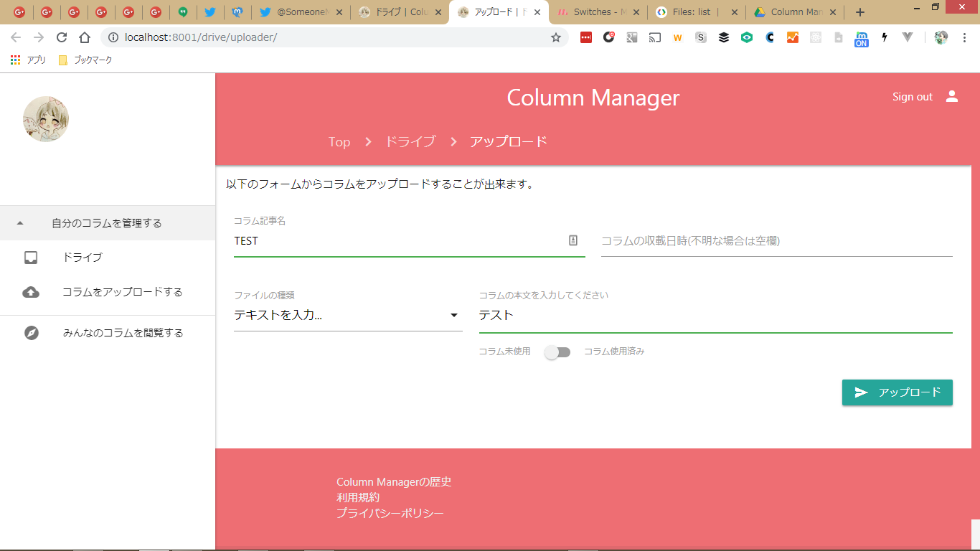The image size is (980, 551).
Task: Click the browser home icon
Action: (85, 37)
